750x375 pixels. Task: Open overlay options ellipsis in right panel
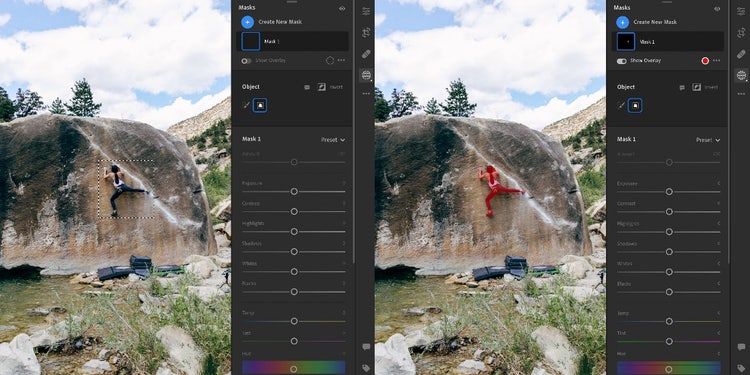coord(716,61)
